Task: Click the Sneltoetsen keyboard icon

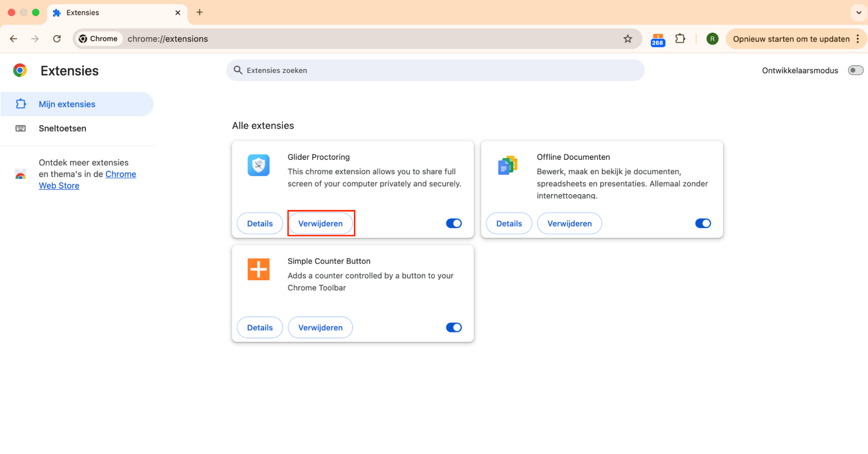Action: point(20,128)
